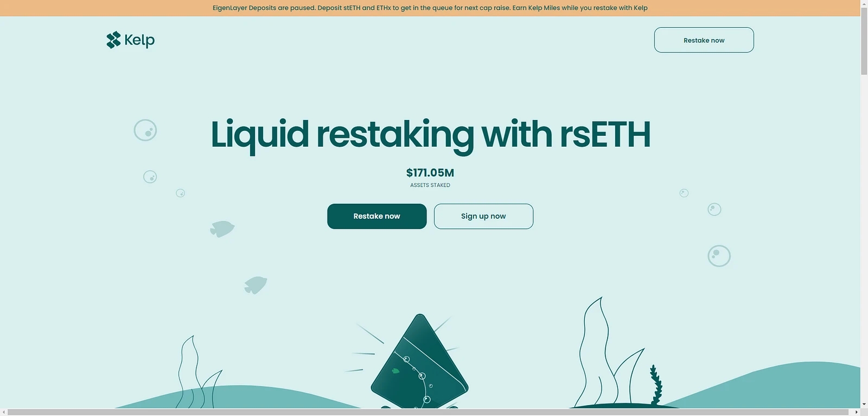Click the horizontal scrollbar right arrow
Image resolution: width=868 pixels, height=416 pixels.
tap(857, 412)
